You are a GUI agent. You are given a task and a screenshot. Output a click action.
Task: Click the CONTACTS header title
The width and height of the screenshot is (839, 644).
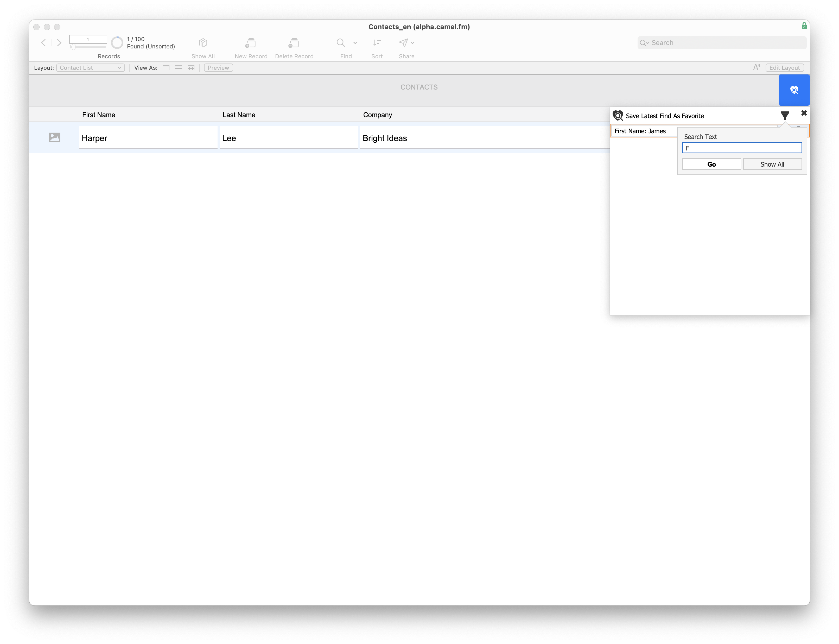(x=419, y=87)
